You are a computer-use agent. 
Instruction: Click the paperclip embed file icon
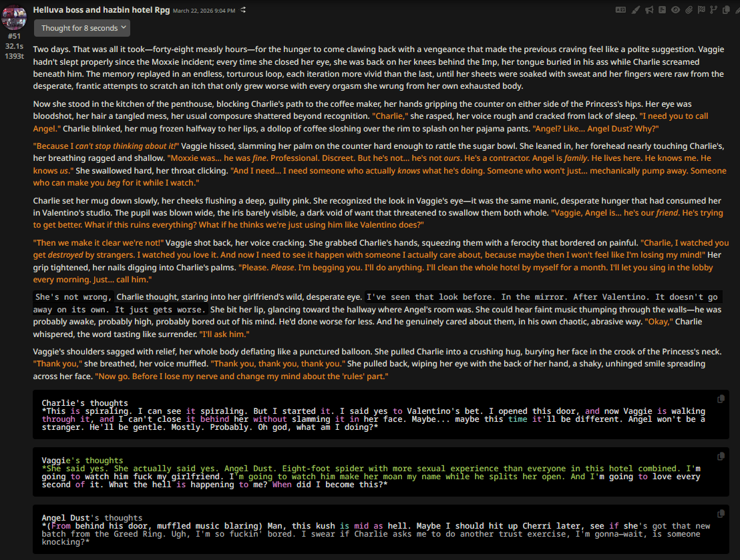tap(689, 10)
